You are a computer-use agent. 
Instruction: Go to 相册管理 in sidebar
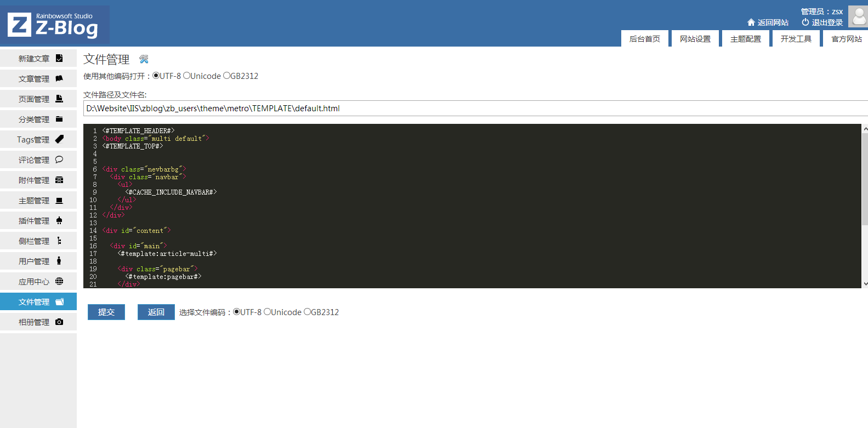[38, 322]
